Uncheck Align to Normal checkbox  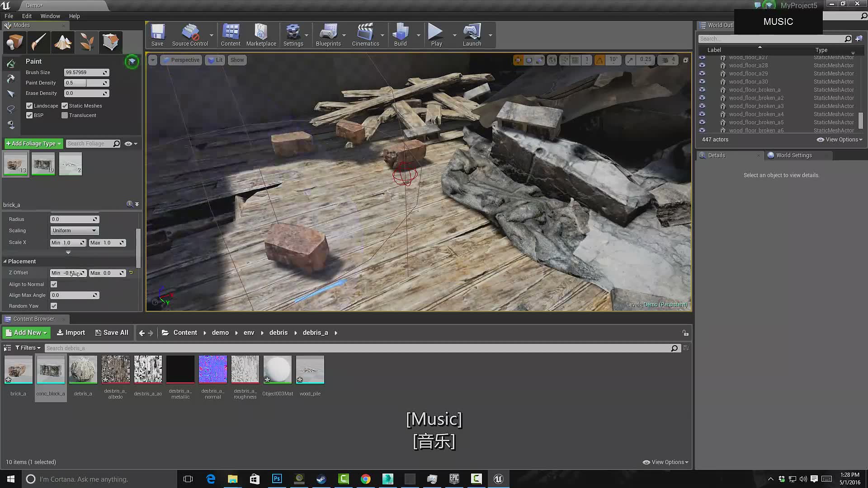pos(54,284)
